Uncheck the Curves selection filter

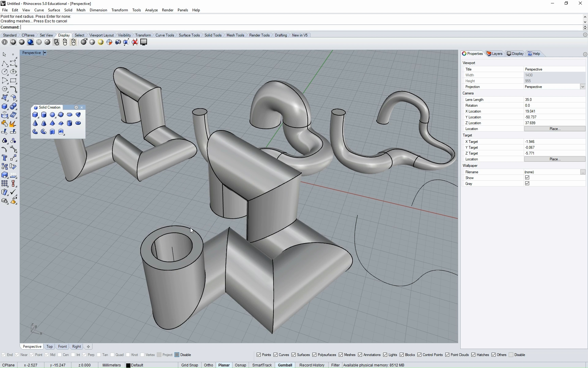[x=276, y=355]
